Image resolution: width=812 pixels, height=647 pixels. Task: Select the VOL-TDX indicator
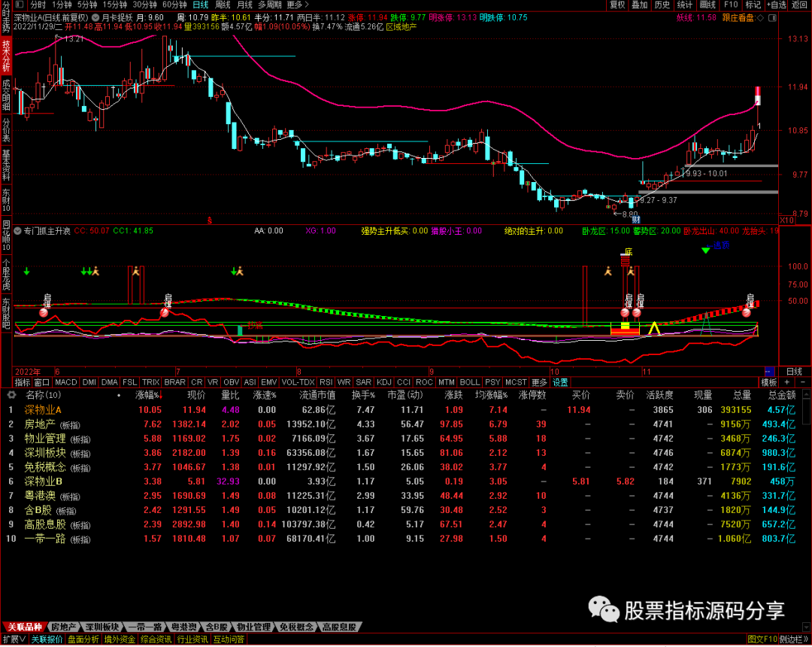tap(298, 382)
